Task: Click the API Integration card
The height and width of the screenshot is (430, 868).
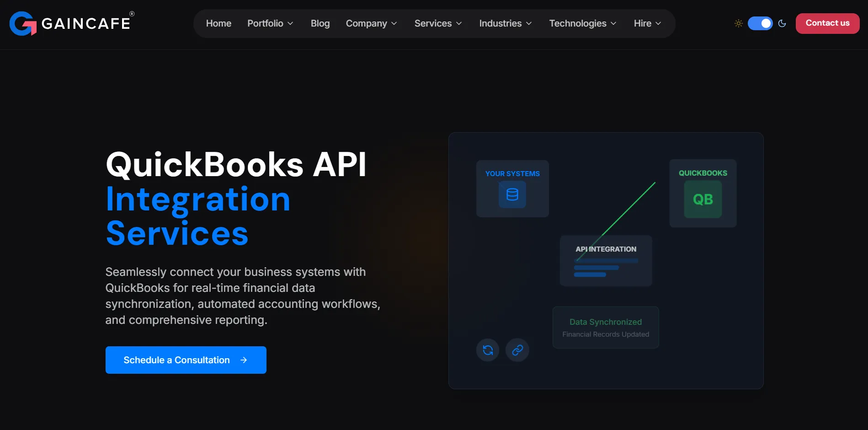Action: pos(606,261)
